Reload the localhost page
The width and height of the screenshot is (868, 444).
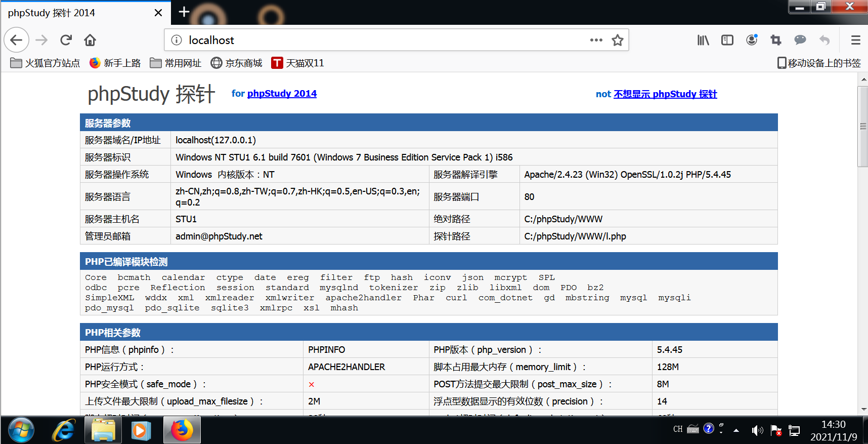coord(66,40)
